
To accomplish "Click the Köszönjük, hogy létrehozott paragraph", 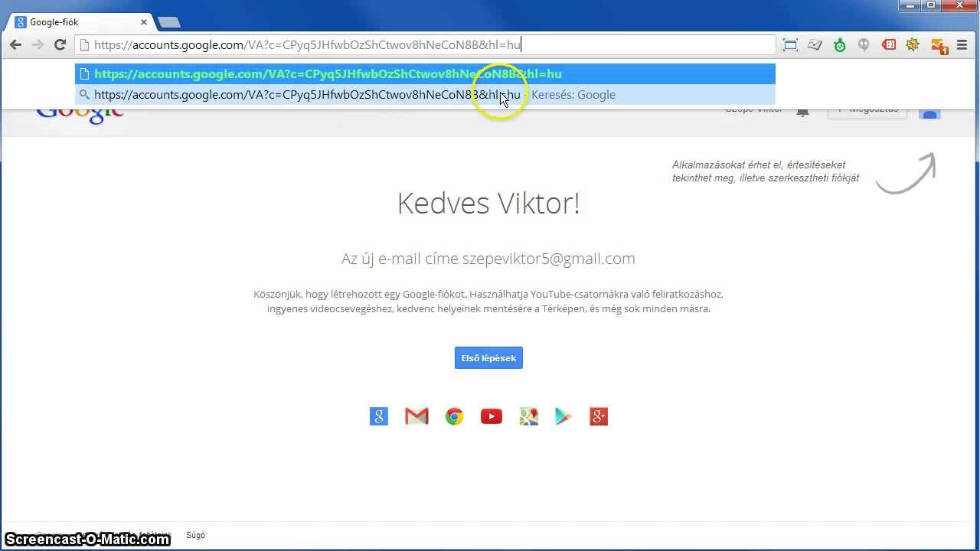I will (488, 302).
